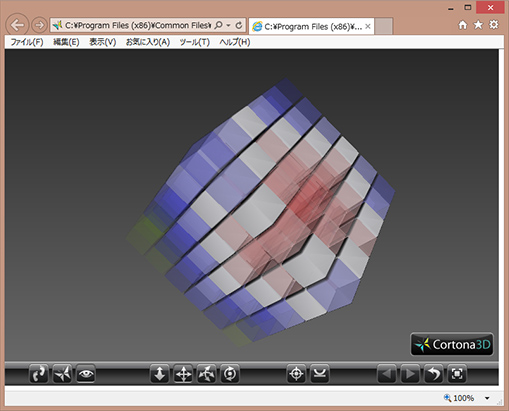
Task: Choose the Pan four-arrow tool
Action: pos(183,374)
